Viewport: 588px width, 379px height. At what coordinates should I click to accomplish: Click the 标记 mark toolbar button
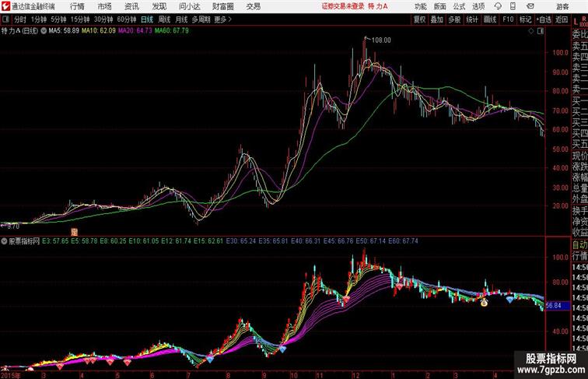tap(525, 19)
